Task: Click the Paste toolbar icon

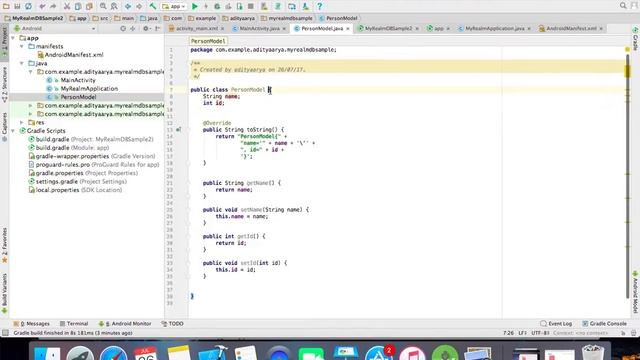Action: coord(89,6)
